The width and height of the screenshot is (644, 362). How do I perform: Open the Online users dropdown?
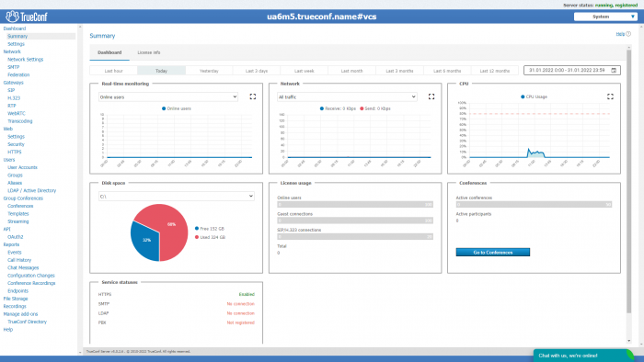[168, 97]
